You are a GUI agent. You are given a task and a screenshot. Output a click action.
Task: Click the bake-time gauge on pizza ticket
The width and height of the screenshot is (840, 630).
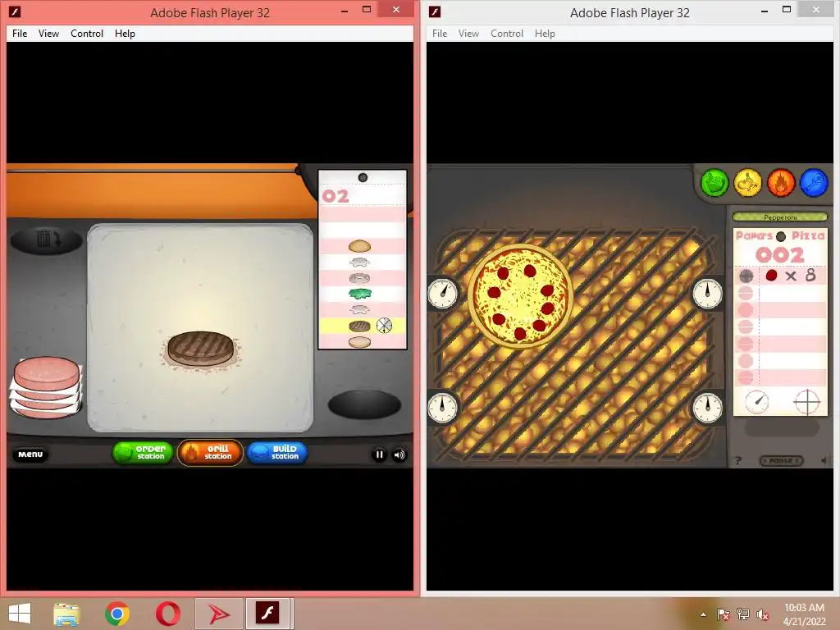point(757,401)
